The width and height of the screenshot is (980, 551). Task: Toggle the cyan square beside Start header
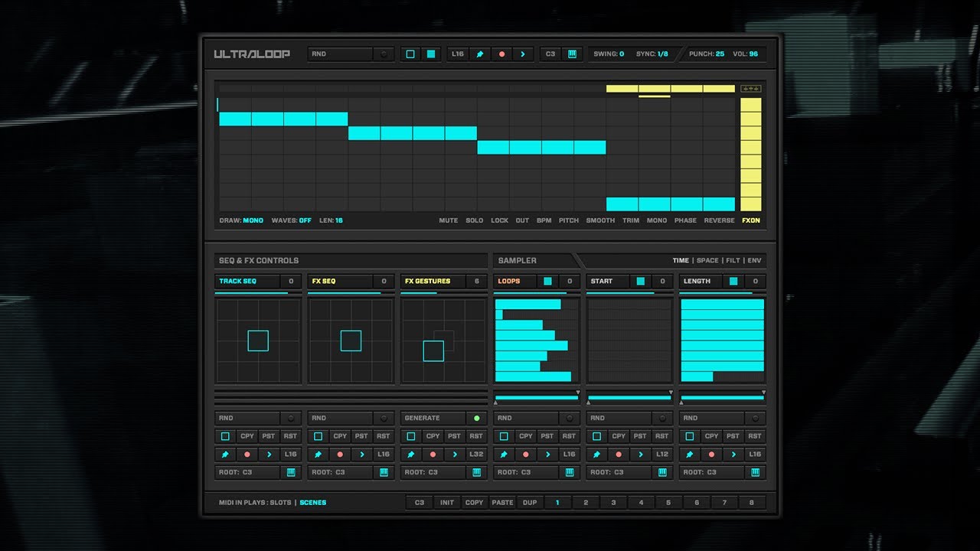(x=641, y=281)
